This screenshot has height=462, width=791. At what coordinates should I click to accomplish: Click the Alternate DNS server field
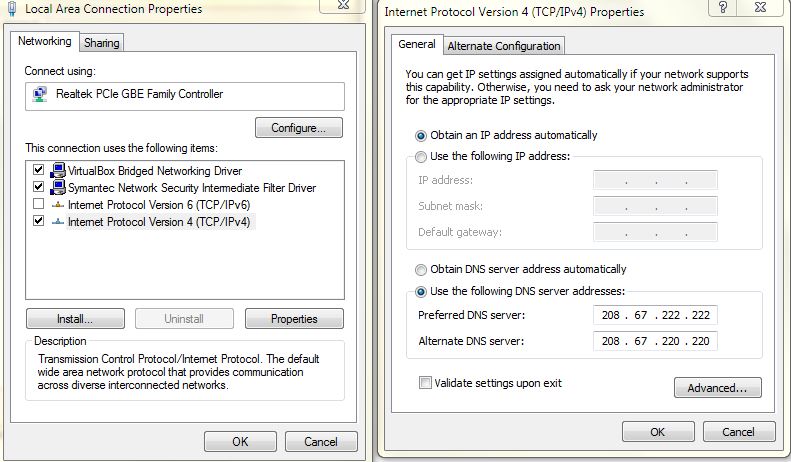[655, 342]
